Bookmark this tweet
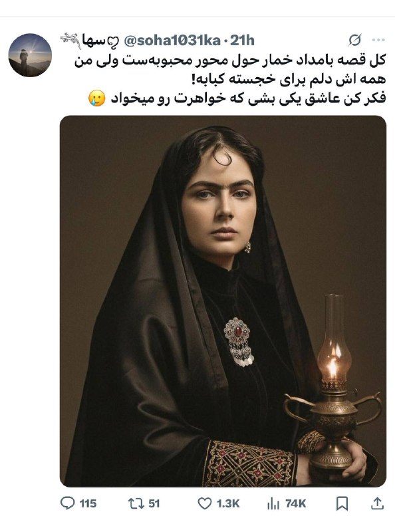Image resolution: width=395 pixels, height=532 pixels. click(x=342, y=503)
